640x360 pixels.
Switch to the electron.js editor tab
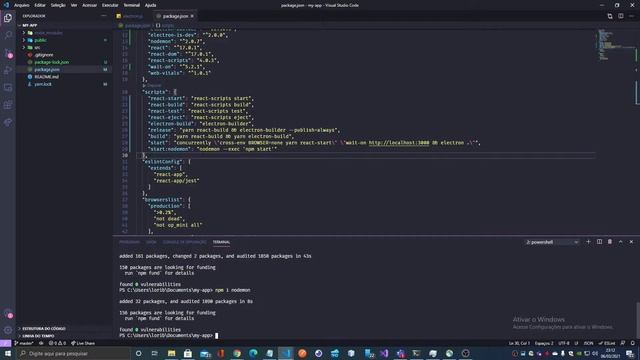tap(133, 16)
